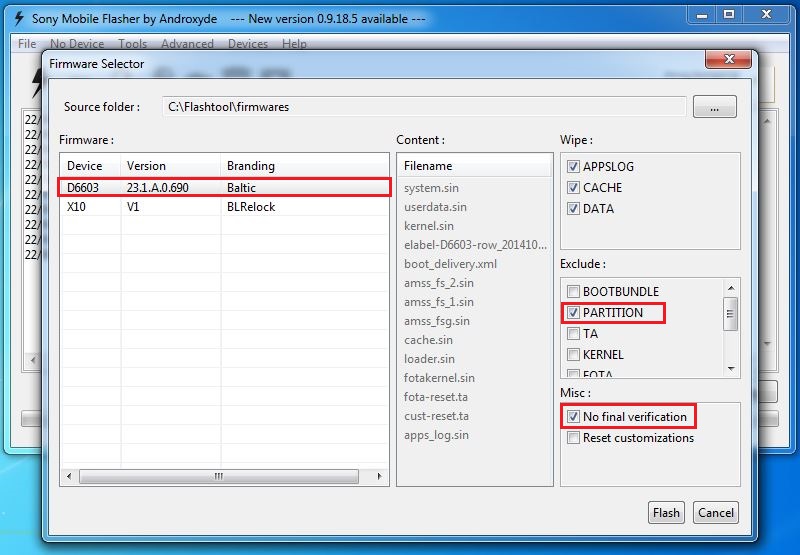Screen dimensions: 800x555
Task: Select elabel-D6603-row file entry
Action: [x=475, y=245]
